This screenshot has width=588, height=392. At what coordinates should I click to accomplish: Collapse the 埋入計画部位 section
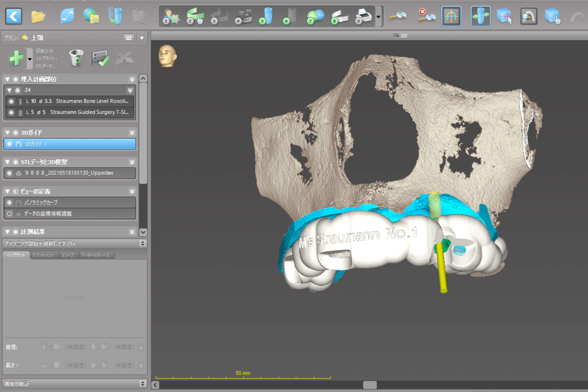[8, 79]
